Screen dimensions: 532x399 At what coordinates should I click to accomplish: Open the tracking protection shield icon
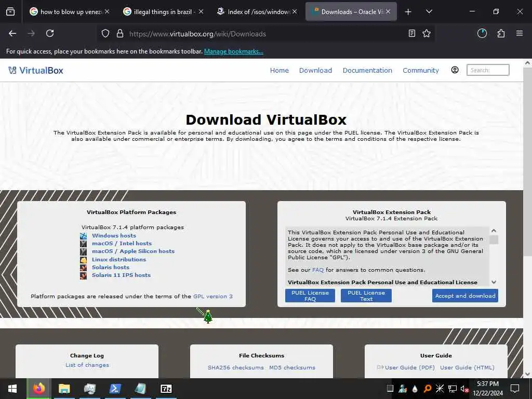coord(105,34)
